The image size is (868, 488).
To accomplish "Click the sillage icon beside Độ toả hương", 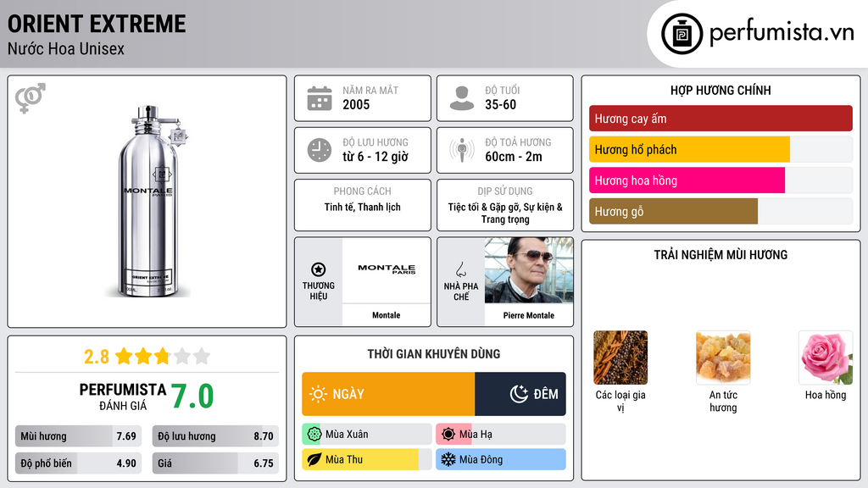I will (x=461, y=150).
